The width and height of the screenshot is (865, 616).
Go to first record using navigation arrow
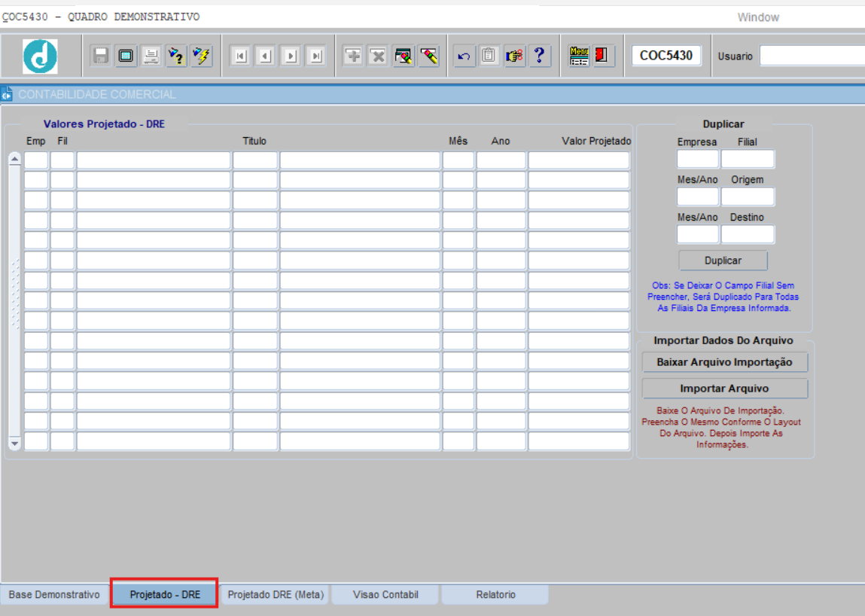240,56
